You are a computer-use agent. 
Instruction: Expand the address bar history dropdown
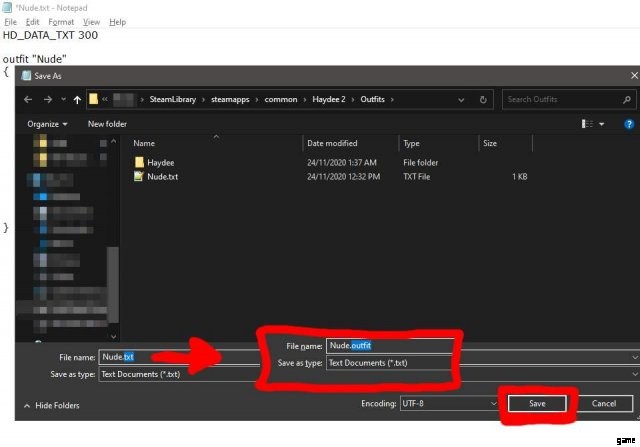463,100
